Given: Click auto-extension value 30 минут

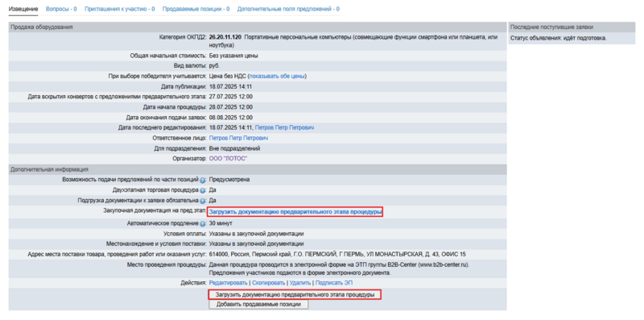Looking at the screenshot, I should [221, 223].
